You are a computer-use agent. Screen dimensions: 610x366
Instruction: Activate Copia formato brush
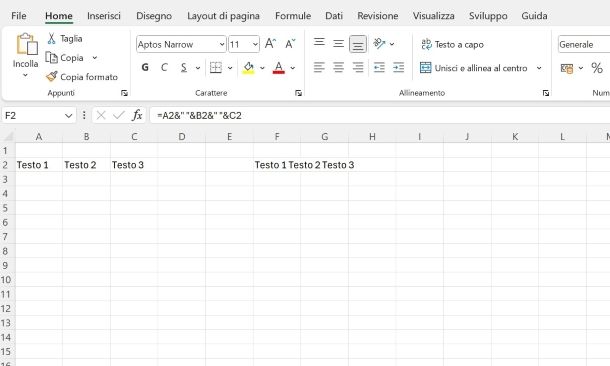click(x=51, y=77)
